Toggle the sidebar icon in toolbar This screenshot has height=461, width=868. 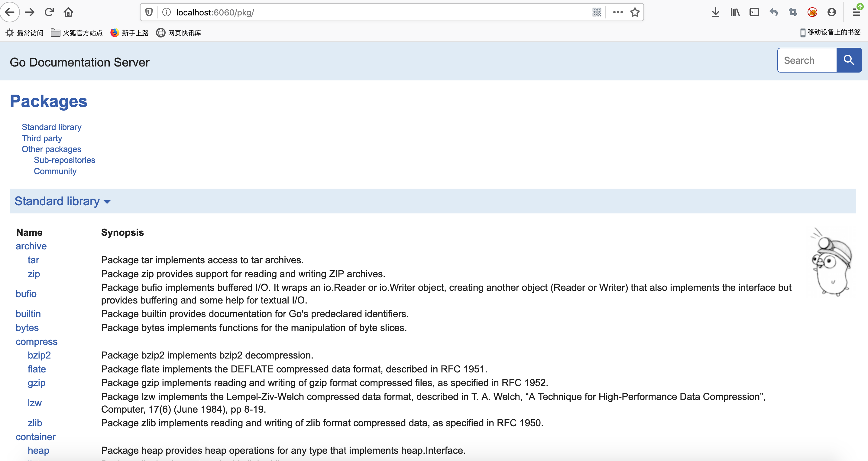(754, 12)
